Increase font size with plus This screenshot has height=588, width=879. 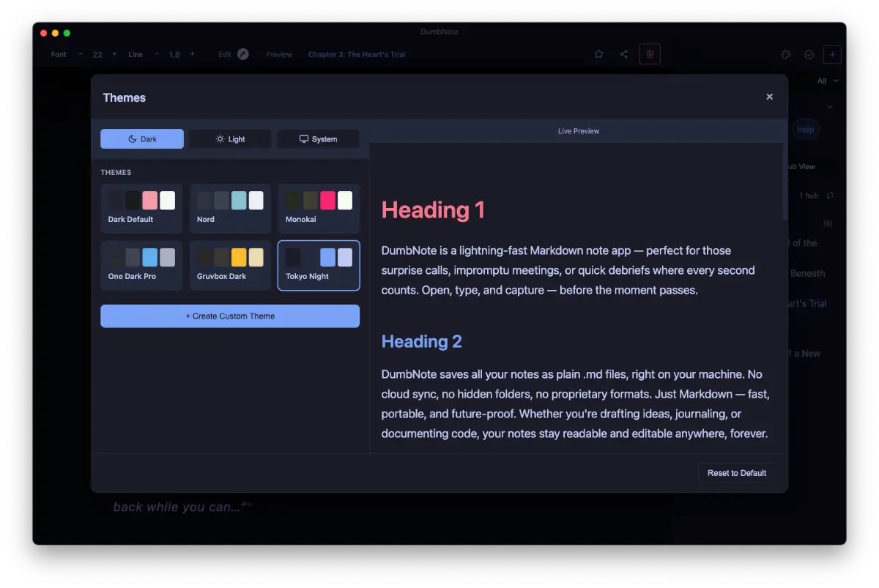114,54
